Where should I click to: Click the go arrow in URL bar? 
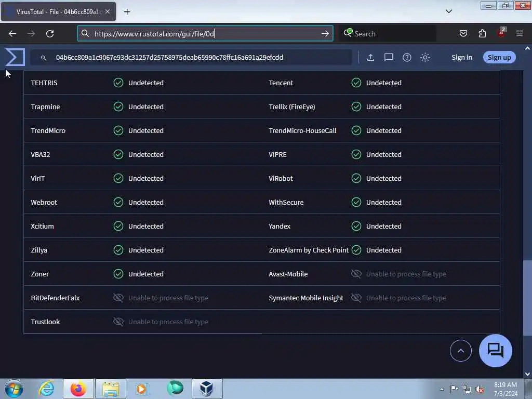coord(325,34)
